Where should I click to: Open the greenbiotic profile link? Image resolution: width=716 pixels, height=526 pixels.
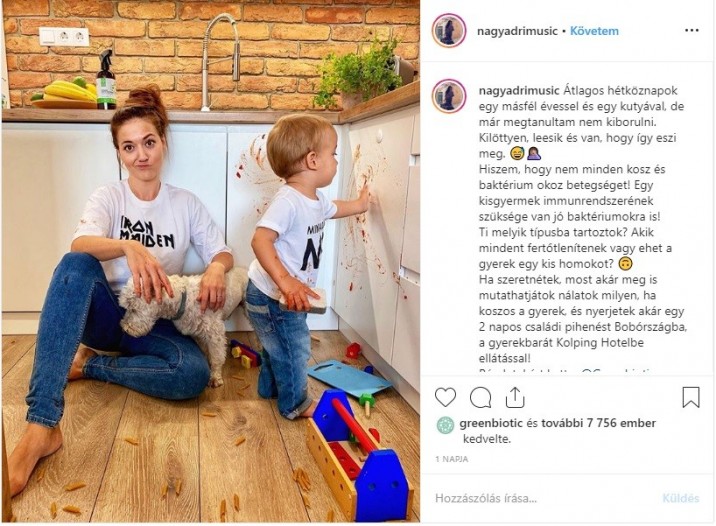click(x=491, y=423)
